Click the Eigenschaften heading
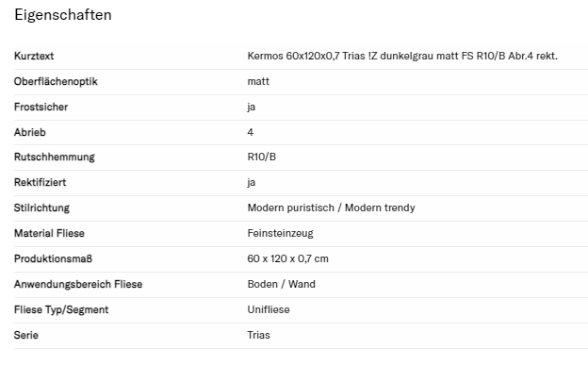 (x=62, y=15)
